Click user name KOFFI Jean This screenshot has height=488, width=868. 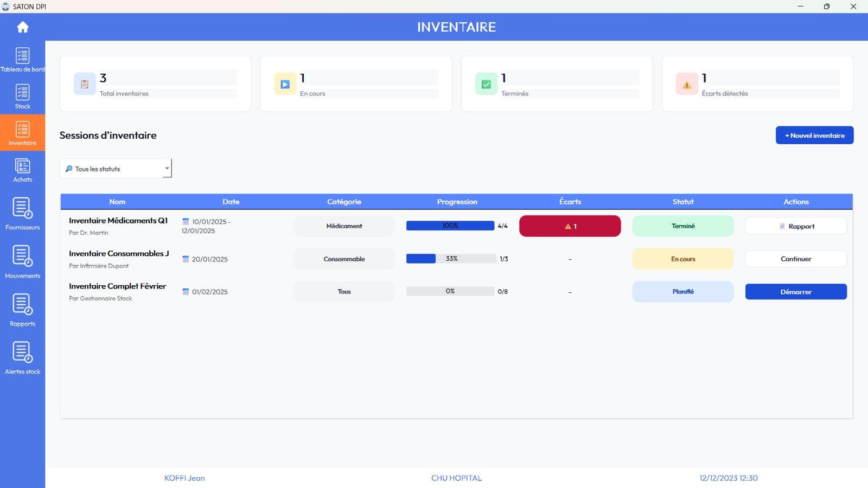coord(184,478)
